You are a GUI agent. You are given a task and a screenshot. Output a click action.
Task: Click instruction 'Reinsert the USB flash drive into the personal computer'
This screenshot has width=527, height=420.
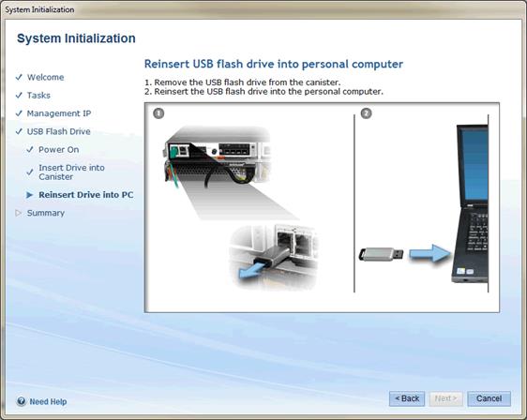point(268,91)
